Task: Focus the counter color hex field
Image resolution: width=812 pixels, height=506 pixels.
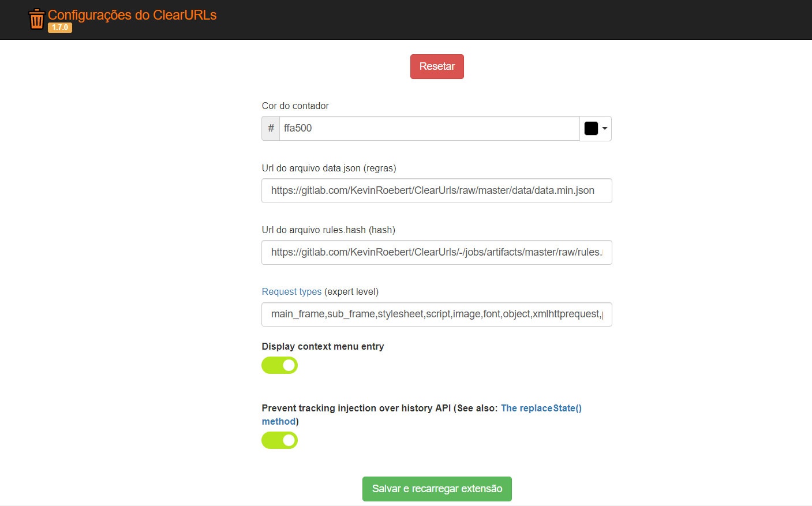Action: coord(429,128)
